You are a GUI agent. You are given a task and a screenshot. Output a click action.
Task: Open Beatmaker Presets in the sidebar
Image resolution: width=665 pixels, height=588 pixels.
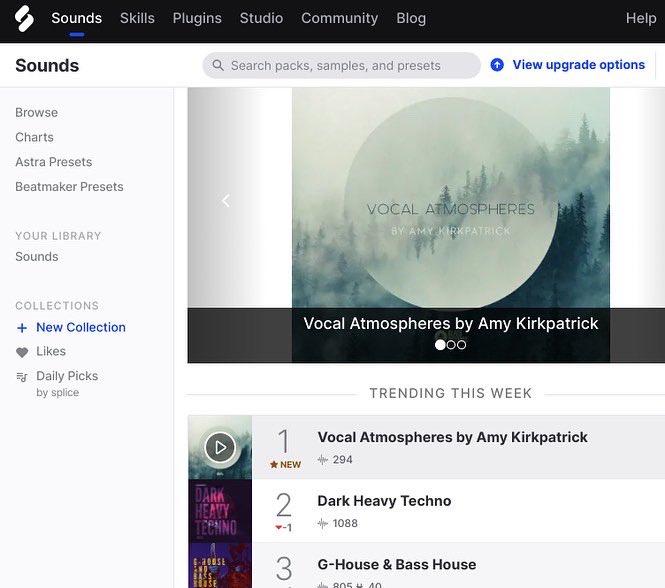[x=69, y=187]
